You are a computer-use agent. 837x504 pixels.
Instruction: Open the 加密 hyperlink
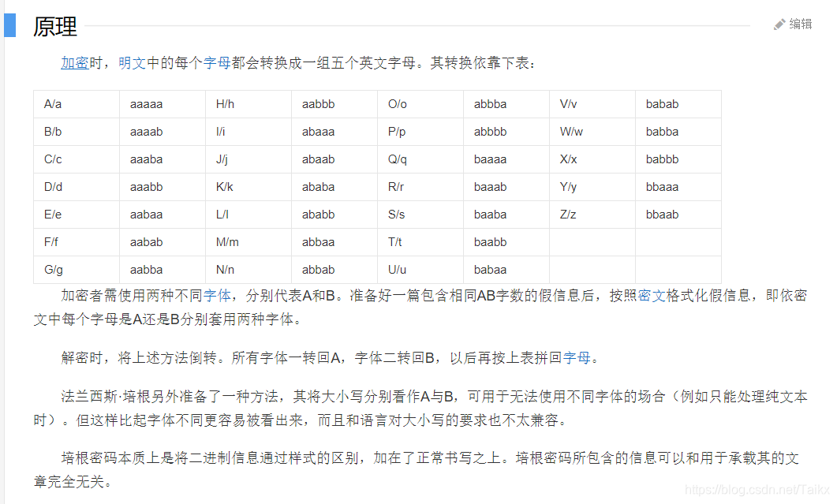point(75,63)
